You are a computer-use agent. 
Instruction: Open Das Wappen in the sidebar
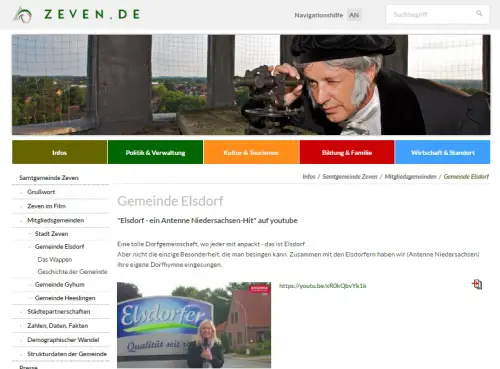55,259
